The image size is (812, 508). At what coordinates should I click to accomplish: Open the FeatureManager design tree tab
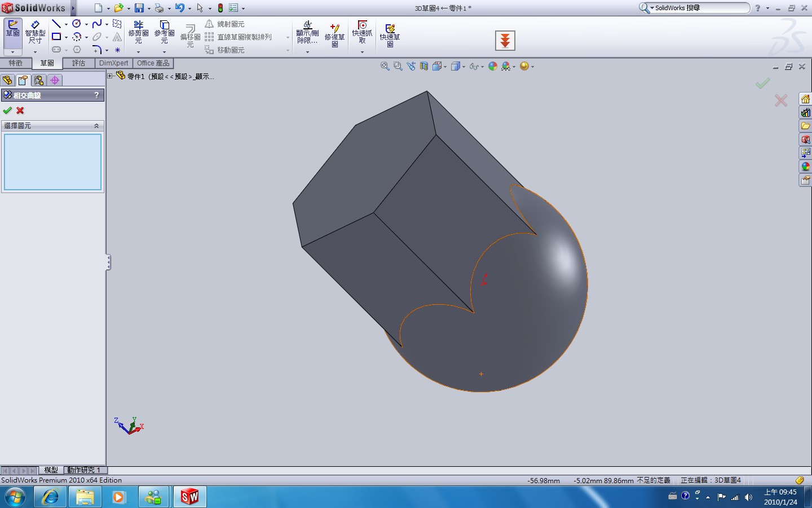tap(7, 80)
